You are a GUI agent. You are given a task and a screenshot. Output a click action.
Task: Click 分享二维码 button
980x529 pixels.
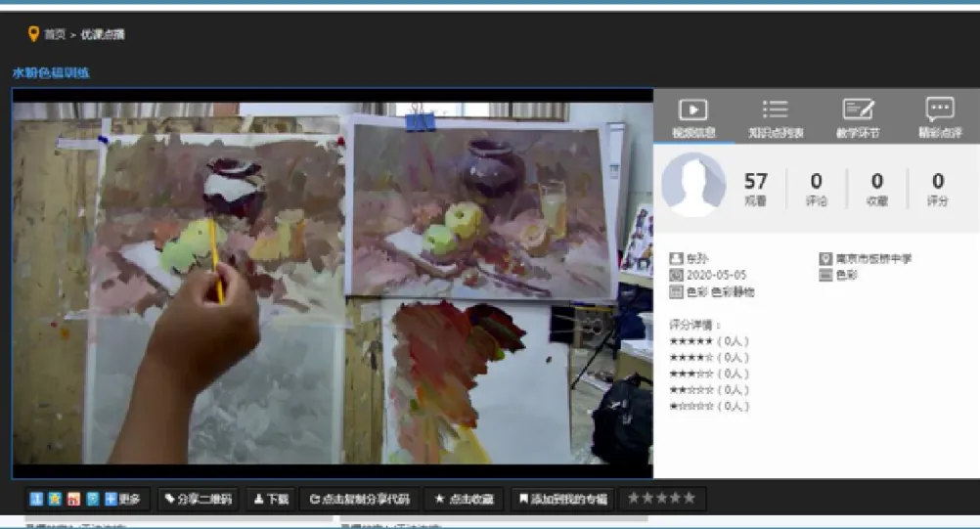coord(199,499)
